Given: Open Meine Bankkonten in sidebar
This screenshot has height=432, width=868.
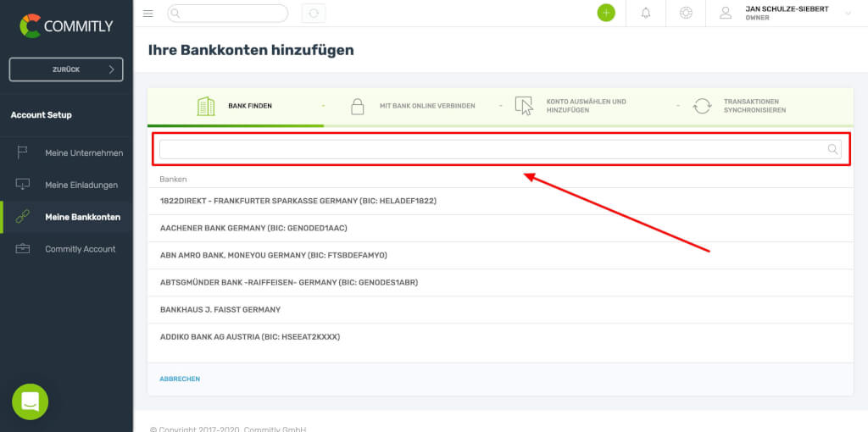Looking at the screenshot, I should [x=66, y=217].
